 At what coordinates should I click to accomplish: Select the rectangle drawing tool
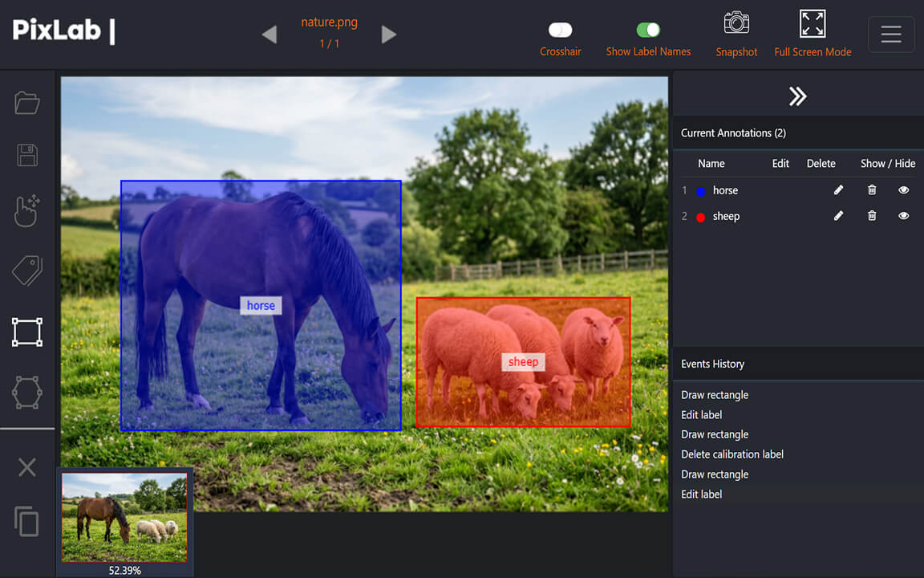pyautogui.click(x=27, y=332)
